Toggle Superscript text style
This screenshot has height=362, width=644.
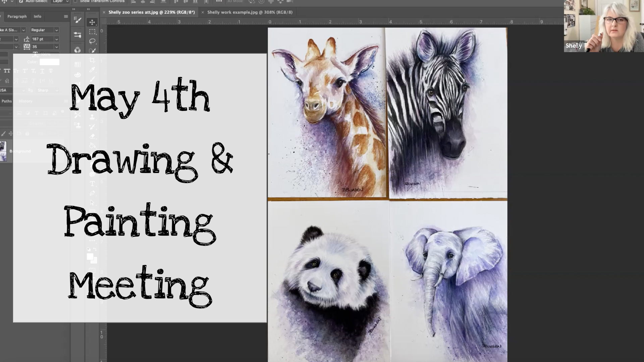click(25, 71)
